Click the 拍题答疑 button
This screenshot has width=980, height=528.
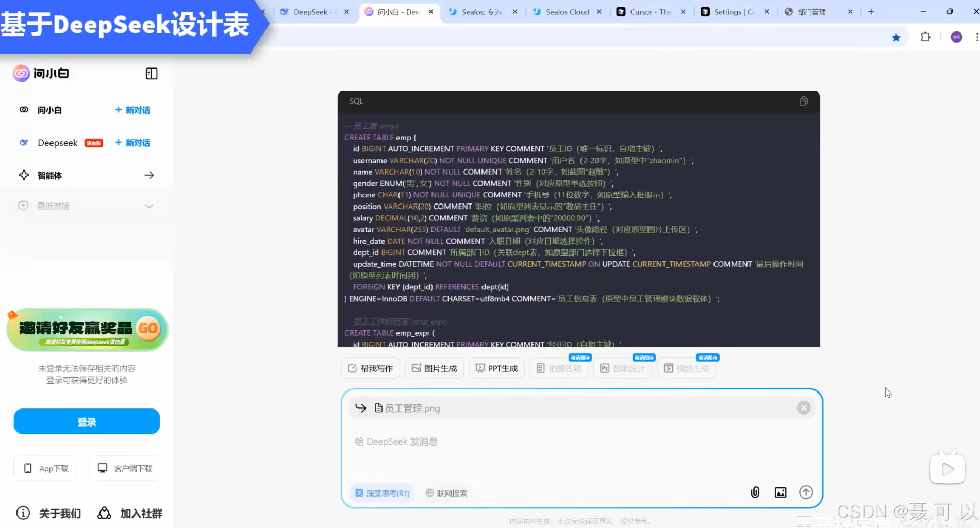[559, 368]
